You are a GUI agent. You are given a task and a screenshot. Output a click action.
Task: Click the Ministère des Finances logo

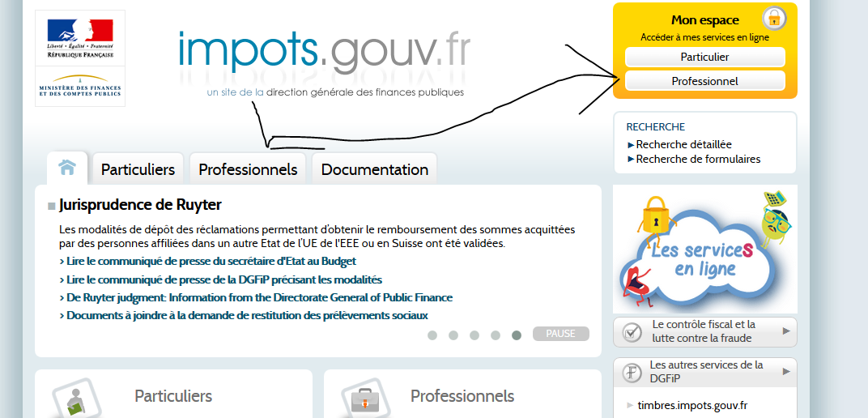(x=80, y=87)
